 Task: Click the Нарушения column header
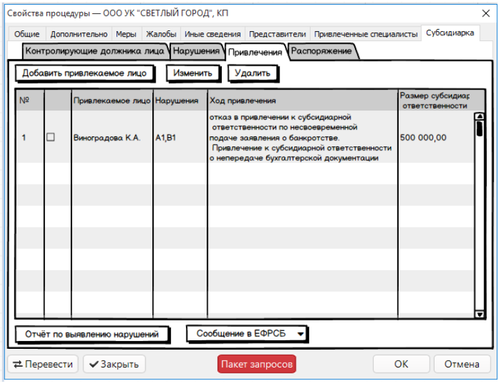tap(180, 100)
